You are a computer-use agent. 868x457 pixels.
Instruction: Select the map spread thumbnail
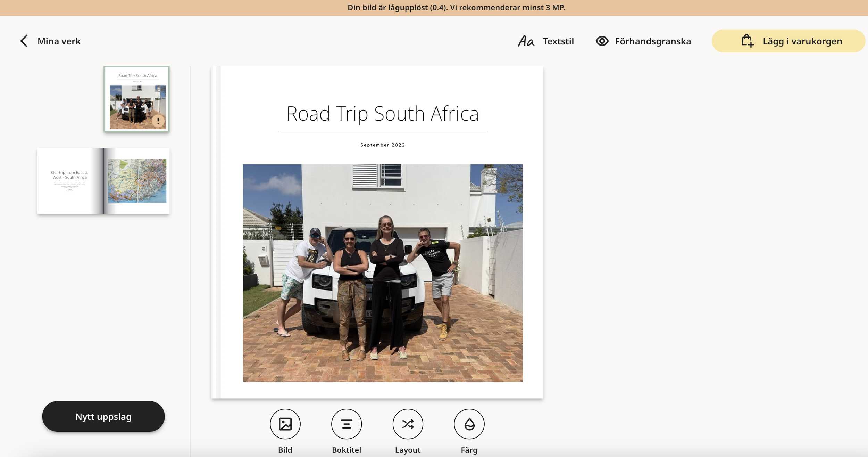(x=103, y=181)
